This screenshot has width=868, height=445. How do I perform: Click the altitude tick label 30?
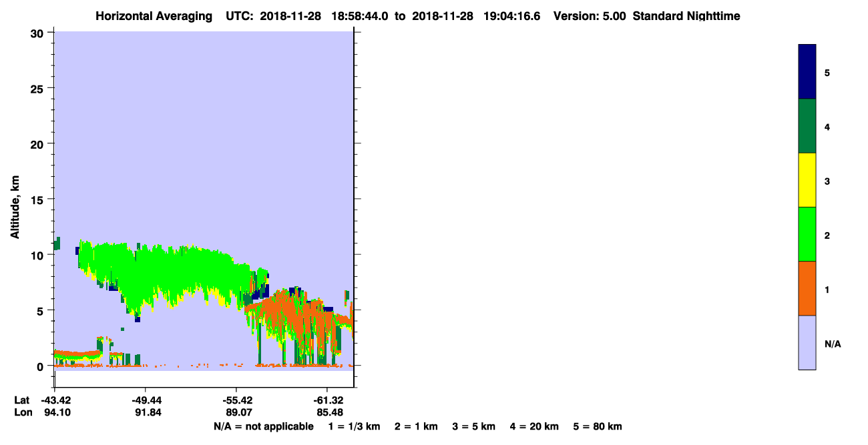pos(39,33)
